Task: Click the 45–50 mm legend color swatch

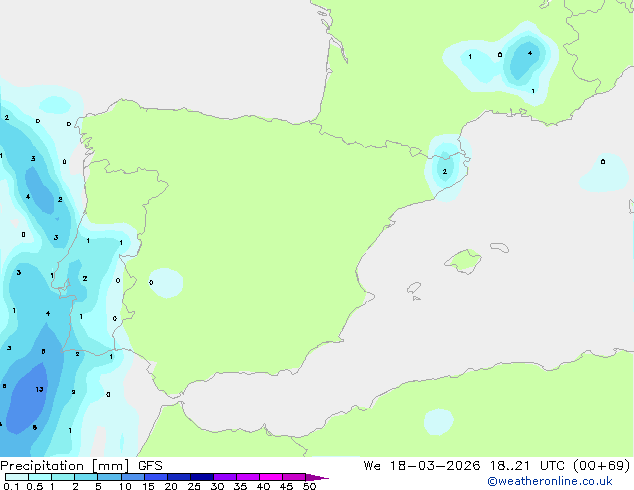Action: point(294,477)
